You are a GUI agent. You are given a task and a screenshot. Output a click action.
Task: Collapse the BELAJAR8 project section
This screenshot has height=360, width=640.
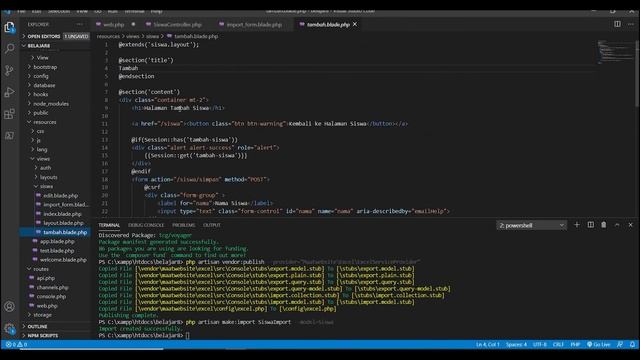(x=55, y=46)
